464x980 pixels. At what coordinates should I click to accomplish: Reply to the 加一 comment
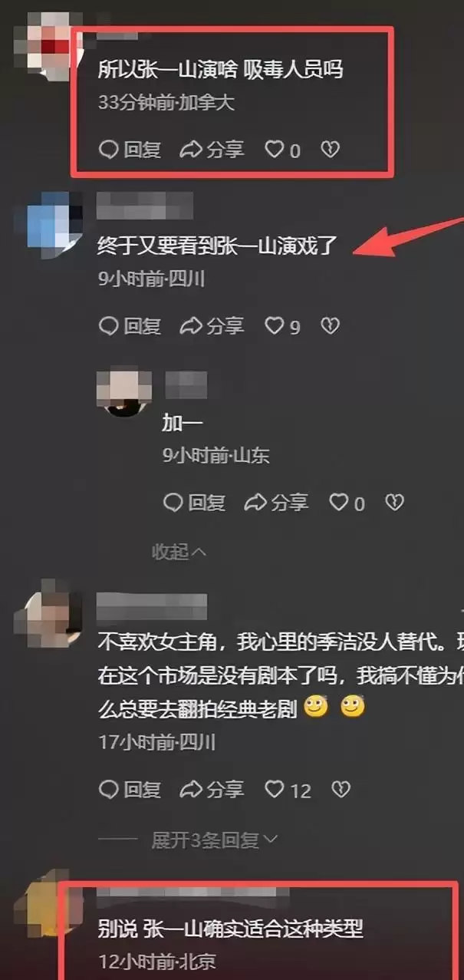pos(195,503)
